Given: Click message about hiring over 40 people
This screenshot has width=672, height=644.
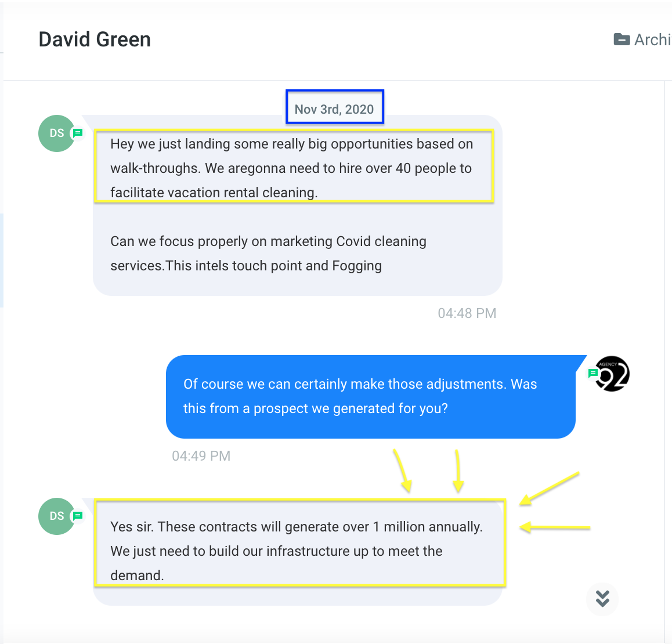Looking at the screenshot, I should click(291, 168).
